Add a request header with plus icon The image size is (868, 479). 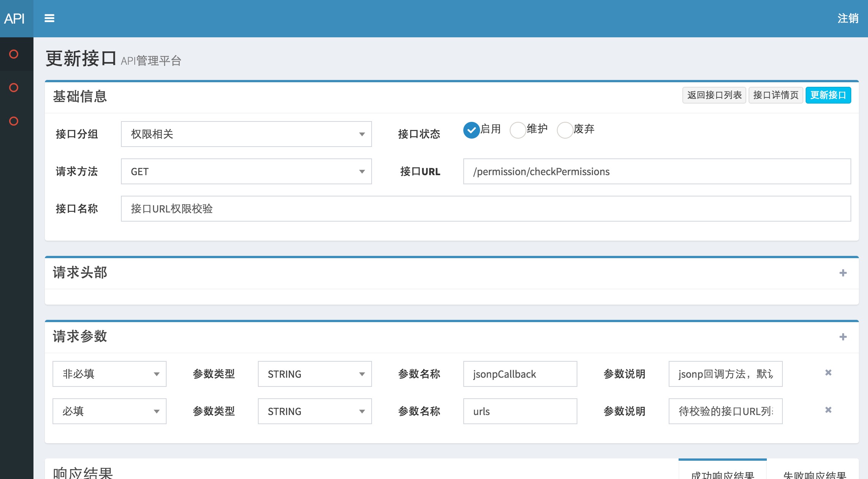pos(843,273)
